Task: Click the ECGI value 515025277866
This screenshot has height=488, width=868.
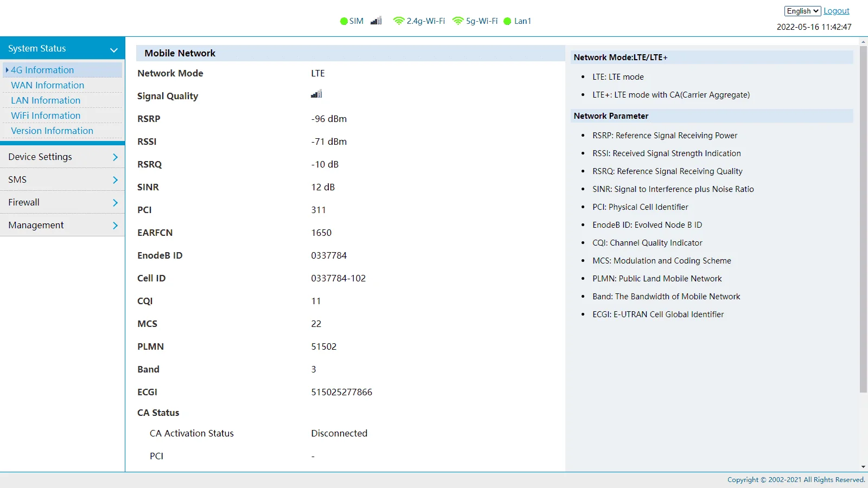Action: (x=342, y=392)
